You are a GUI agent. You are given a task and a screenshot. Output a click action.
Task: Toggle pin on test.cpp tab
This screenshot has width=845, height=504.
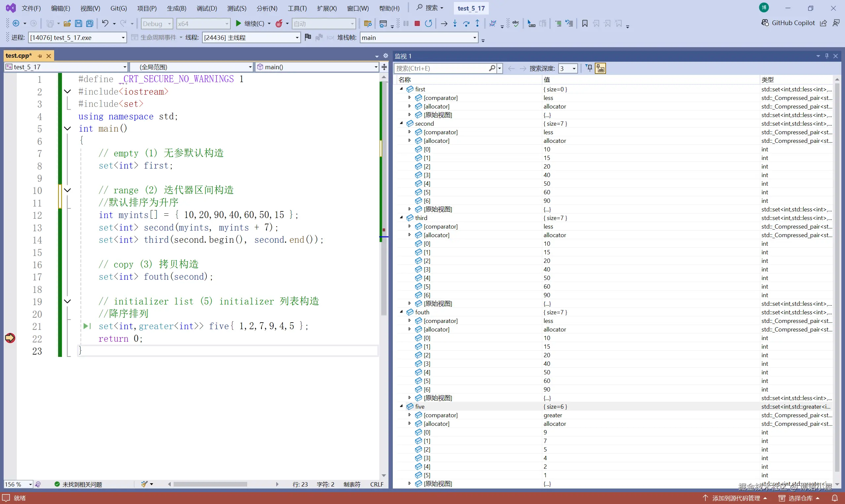(x=40, y=56)
